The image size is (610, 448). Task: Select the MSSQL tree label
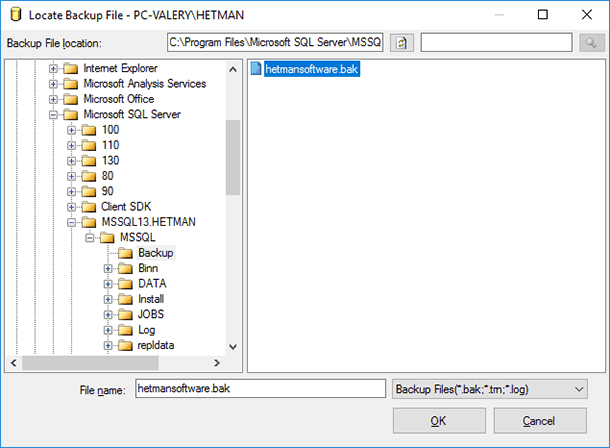tap(138, 237)
